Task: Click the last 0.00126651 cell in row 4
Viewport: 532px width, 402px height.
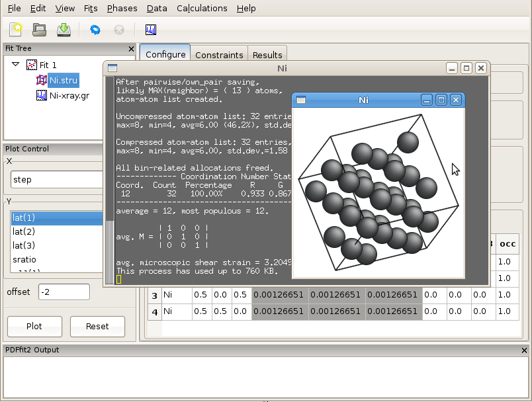Action: pyautogui.click(x=394, y=312)
